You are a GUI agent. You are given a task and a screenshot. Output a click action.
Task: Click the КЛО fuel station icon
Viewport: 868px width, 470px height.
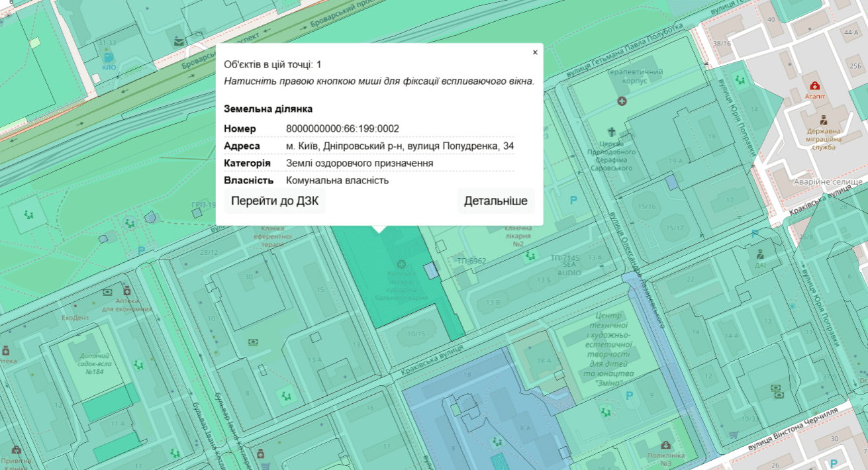click(109, 58)
